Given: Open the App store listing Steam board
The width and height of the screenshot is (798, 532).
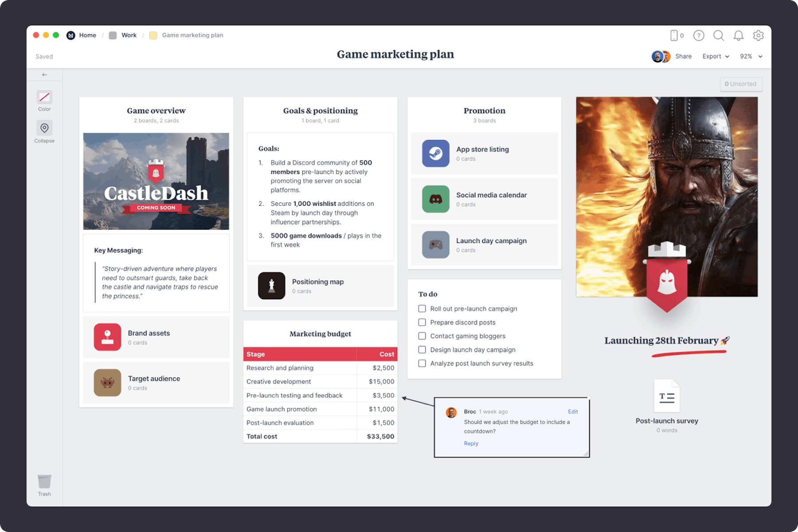Looking at the screenshot, I should tap(483, 153).
